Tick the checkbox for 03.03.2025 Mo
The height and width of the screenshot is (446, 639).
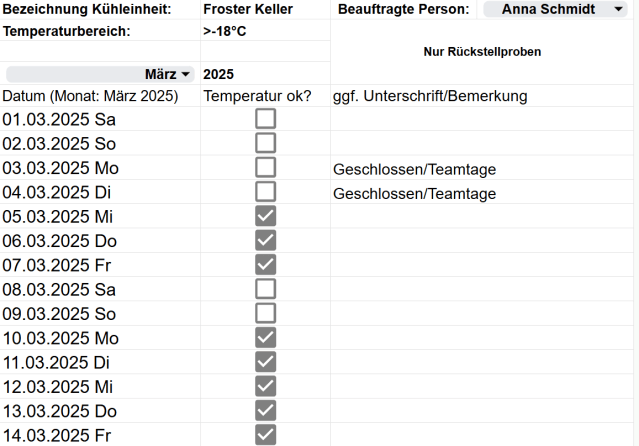(265, 168)
